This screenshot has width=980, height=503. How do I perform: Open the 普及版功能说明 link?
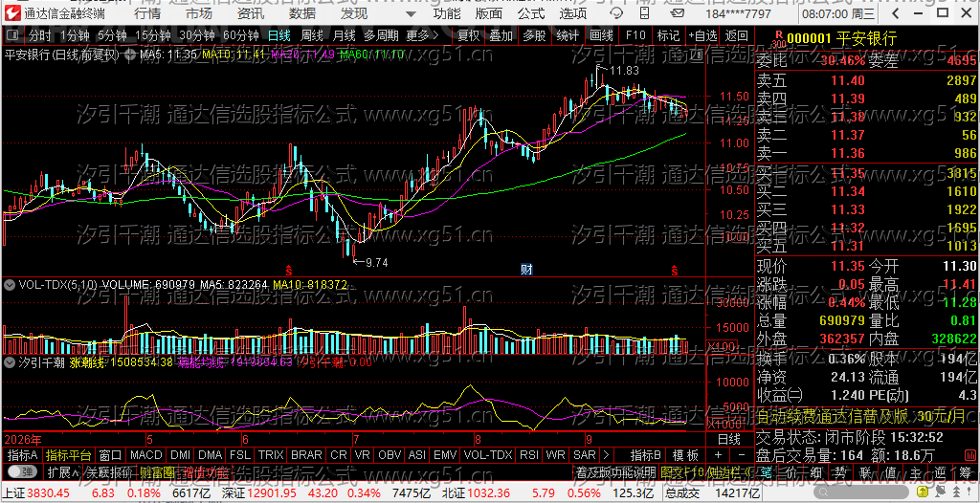point(615,471)
